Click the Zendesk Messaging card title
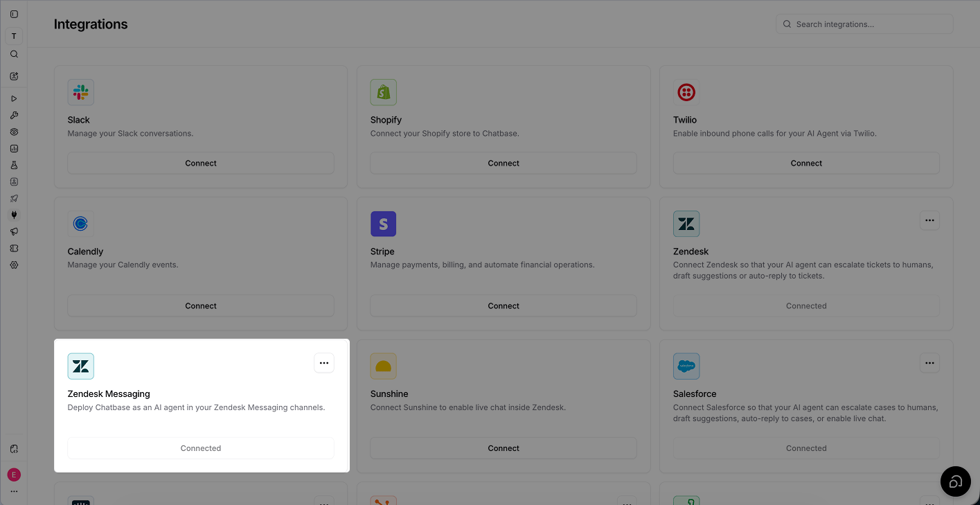Viewport: 980px width, 505px height. coord(109,394)
